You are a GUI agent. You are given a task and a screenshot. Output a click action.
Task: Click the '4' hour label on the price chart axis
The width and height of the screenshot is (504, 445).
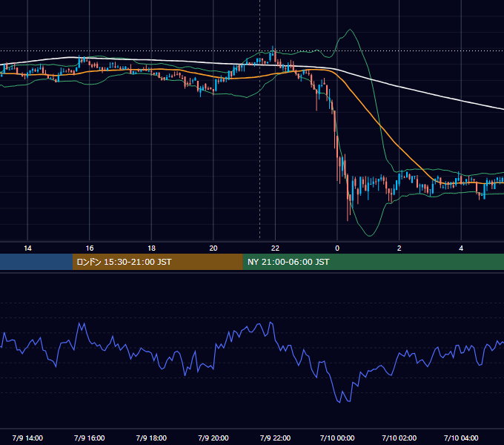(461, 248)
